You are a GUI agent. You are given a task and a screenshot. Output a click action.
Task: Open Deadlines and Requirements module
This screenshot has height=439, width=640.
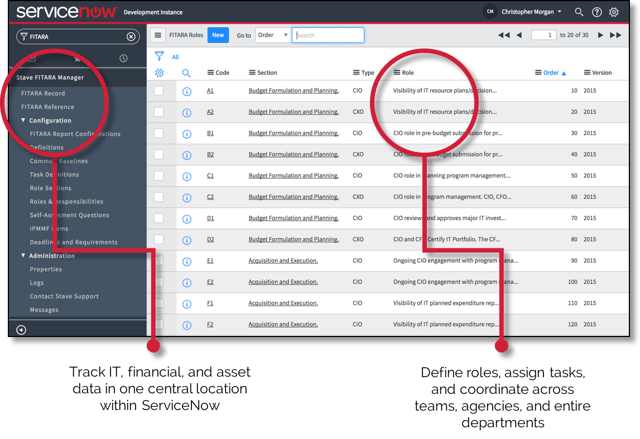click(x=73, y=242)
